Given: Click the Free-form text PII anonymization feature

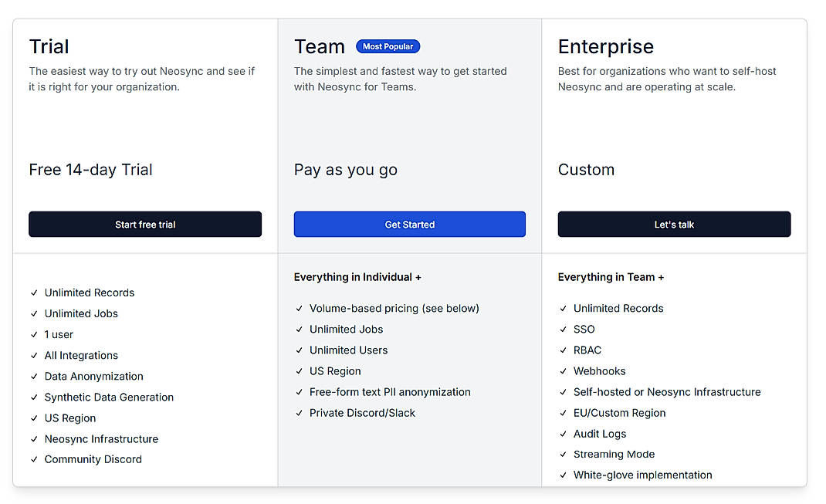Looking at the screenshot, I should point(390,391).
